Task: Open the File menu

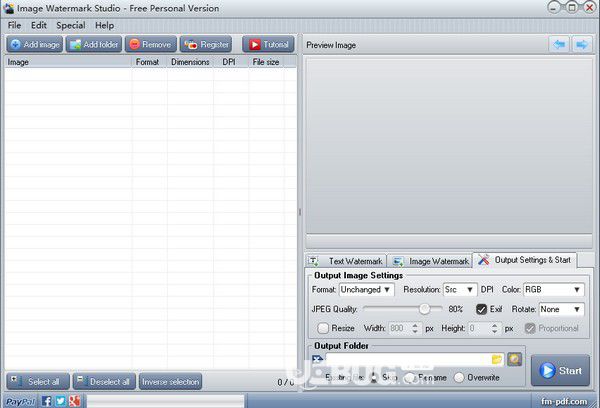Action: 15,25
